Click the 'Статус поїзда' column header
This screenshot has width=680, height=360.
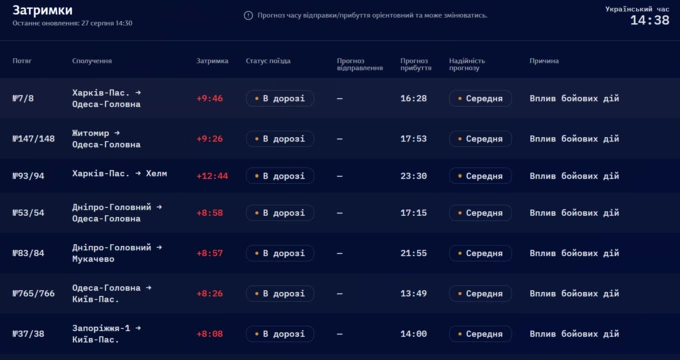pos(268,61)
